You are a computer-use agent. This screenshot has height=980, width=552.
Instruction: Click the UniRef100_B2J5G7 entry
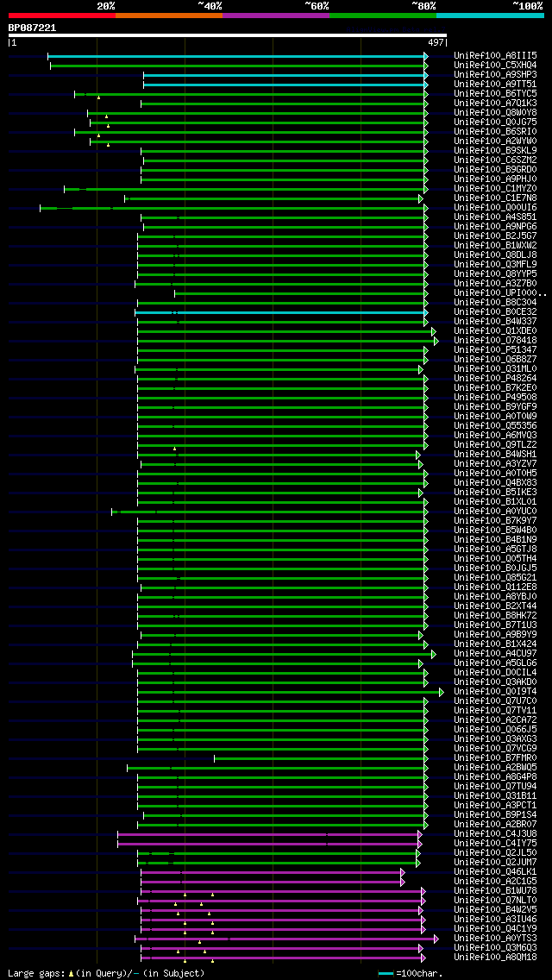point(495,236)
